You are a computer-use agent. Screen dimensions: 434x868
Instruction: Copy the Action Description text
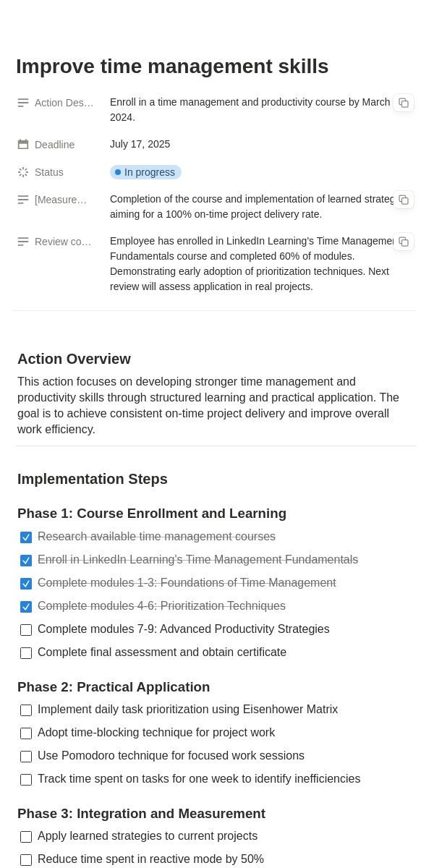click(404, 103)
